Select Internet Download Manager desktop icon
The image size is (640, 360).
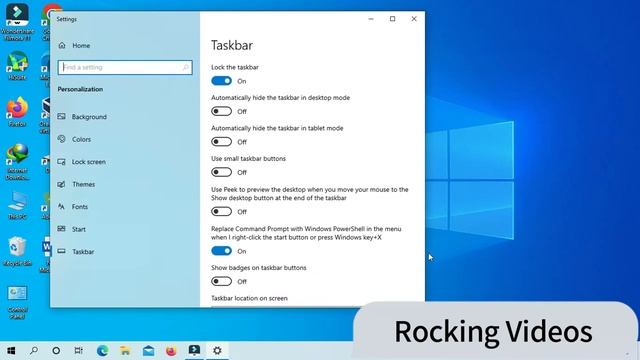click(x=17, y=162)
